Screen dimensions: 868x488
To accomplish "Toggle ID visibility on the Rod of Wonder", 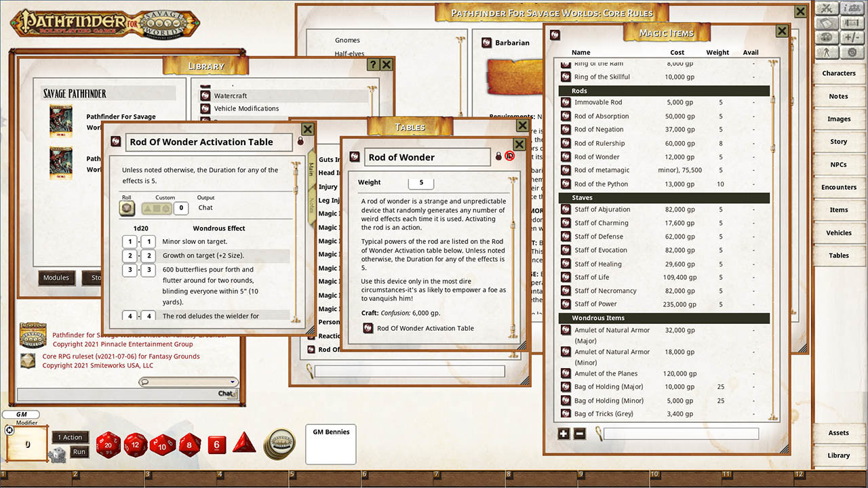I will tap(509, 156).
